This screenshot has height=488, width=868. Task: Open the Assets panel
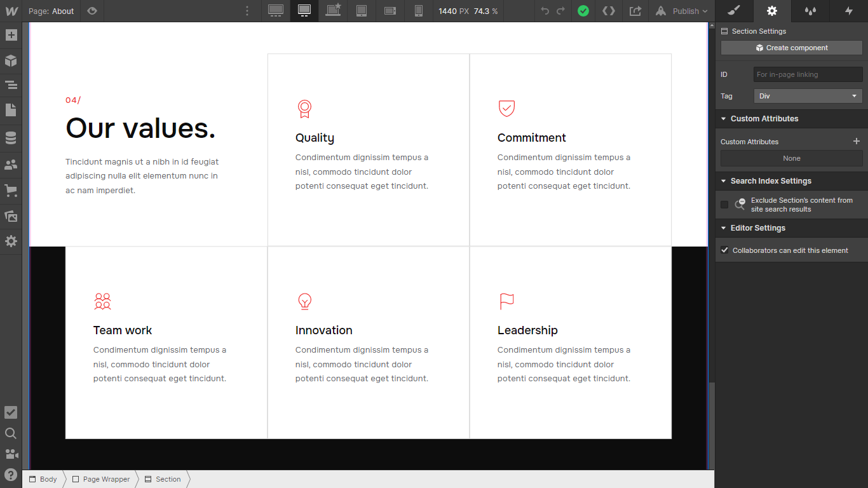pyautogui.click(x=11, y=216)
